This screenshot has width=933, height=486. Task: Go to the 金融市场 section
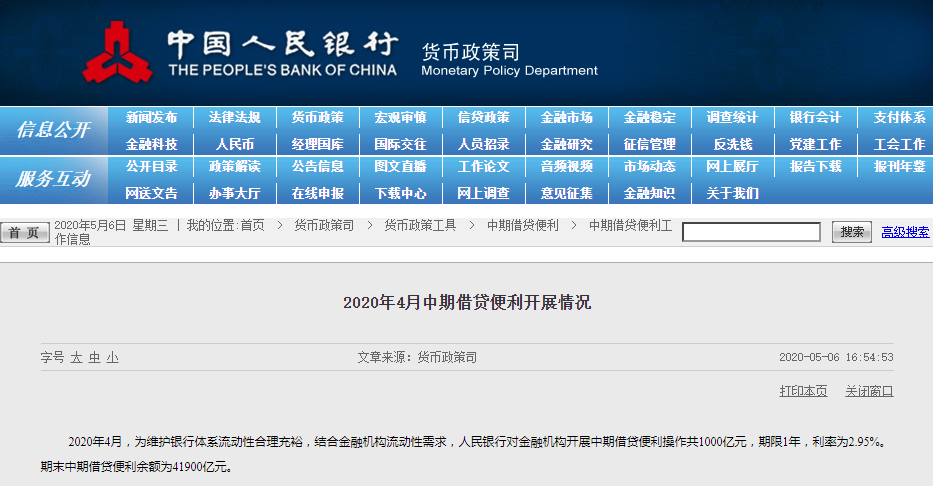[566, 118]
